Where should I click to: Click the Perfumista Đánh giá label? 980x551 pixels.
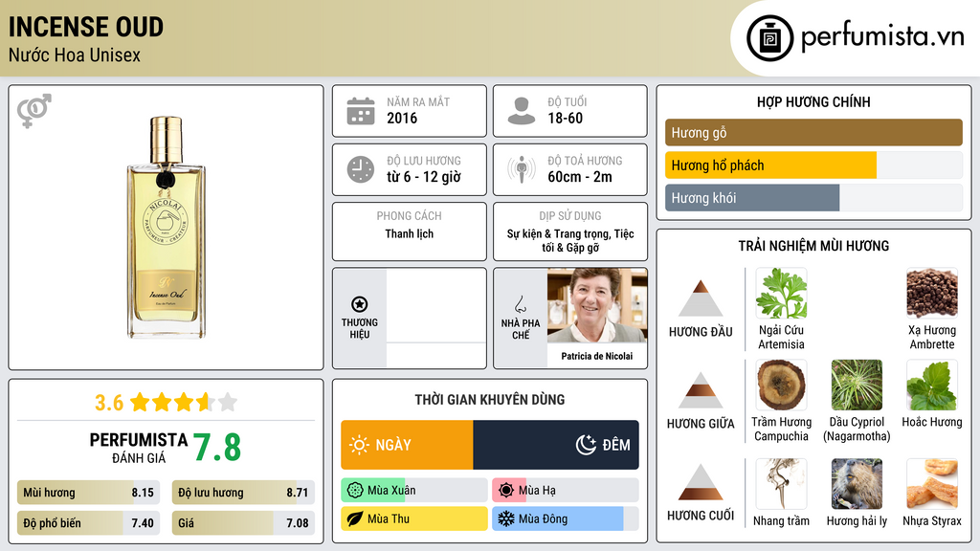click(x=138, y=448)
